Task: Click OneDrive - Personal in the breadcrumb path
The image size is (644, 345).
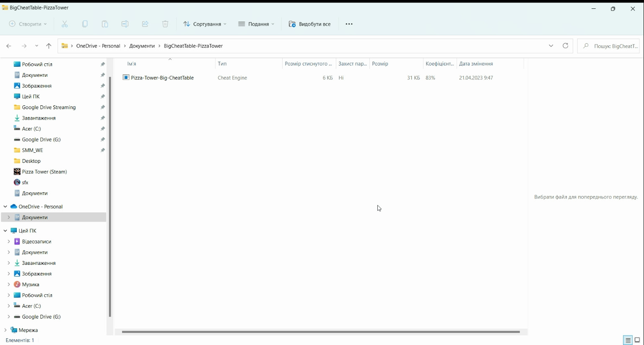Action: click(98, 46)
